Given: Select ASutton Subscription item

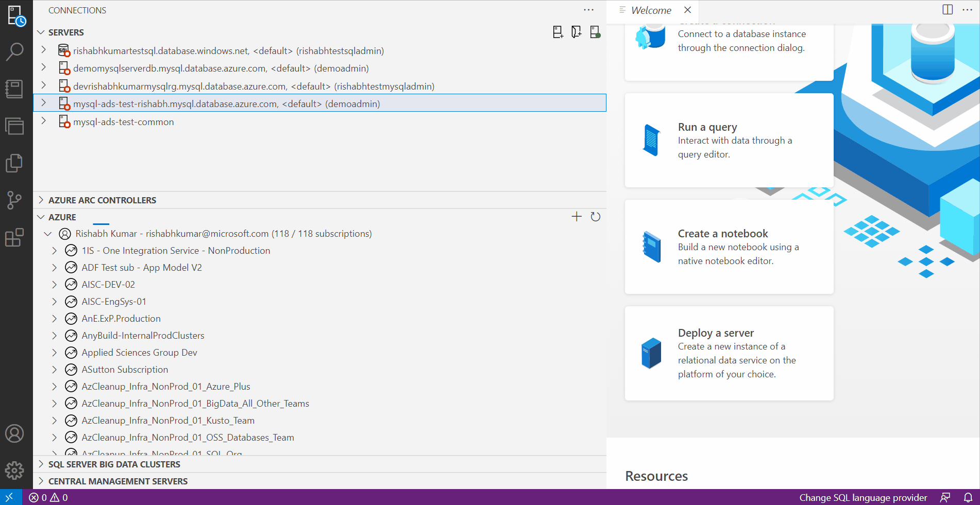Looking at the screenshot, I should coord(319,370).
